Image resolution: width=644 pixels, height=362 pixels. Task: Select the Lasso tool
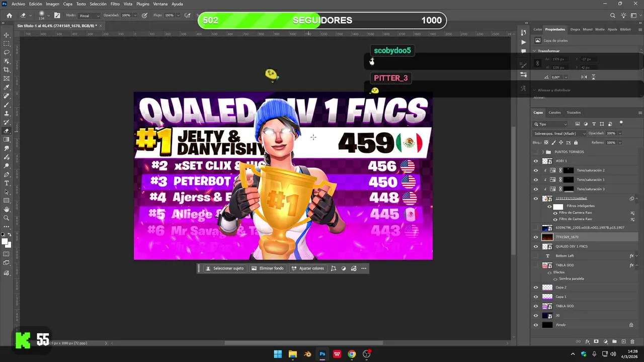point(7,52)
